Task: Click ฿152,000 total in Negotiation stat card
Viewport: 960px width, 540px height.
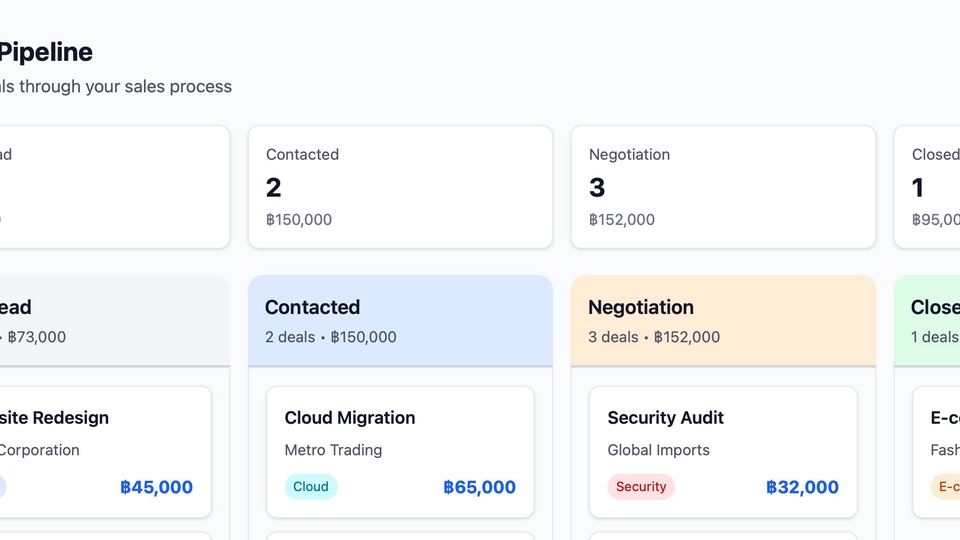Action: point(622,220)
